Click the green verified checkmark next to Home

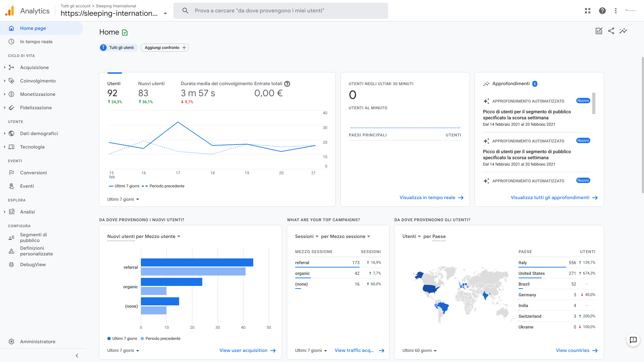pos(125,33)
